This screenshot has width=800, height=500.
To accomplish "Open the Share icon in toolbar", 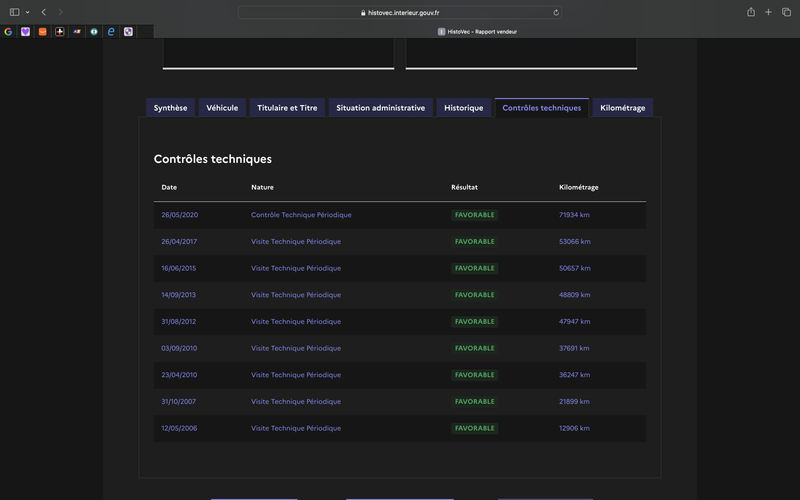I will coord(751,12).
